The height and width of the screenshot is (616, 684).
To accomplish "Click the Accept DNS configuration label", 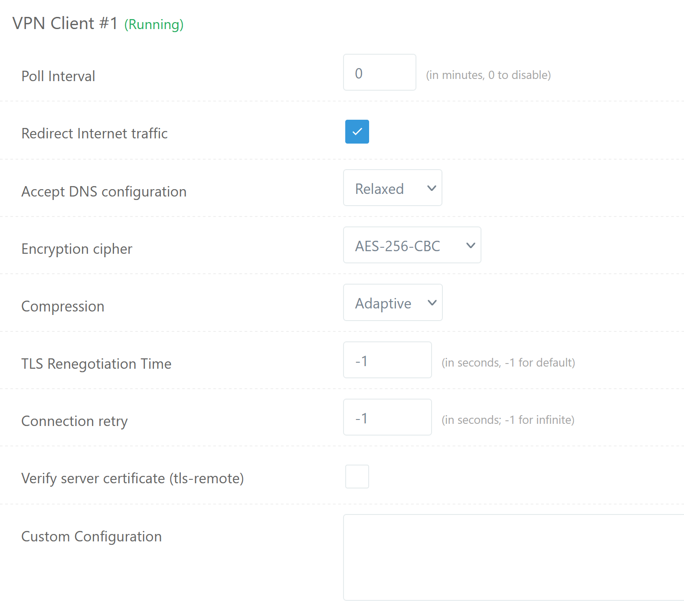I will (104, 192).
